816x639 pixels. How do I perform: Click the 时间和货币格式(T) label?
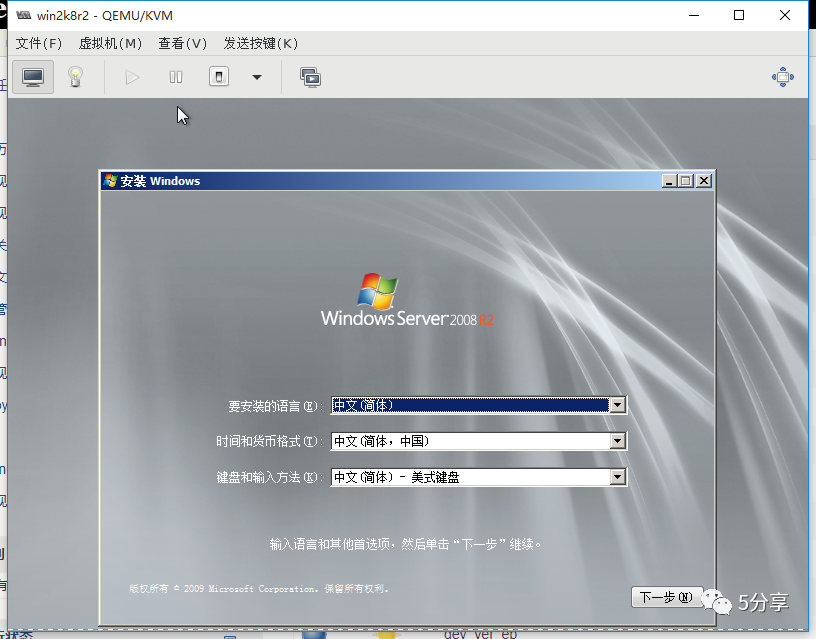click(x=270, y=441)
